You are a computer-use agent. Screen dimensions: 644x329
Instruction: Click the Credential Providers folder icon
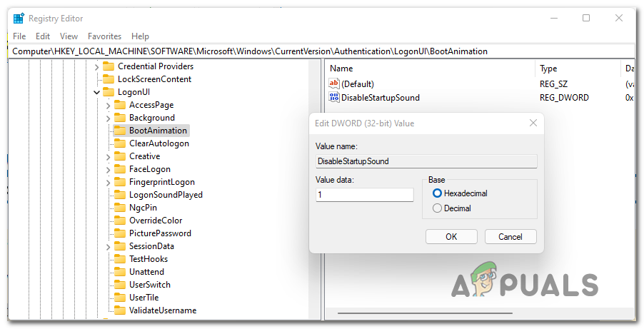[109, 66]
